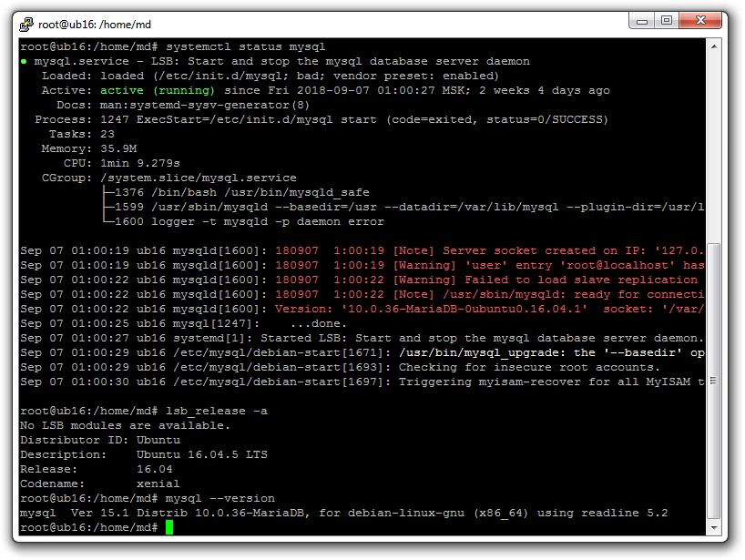
Task: Close the root@ub16 terminal session window
Action: point(701,21)
